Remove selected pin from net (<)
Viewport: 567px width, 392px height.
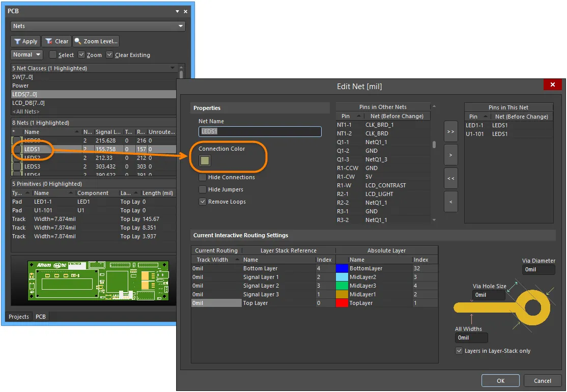tap(450, 202)
